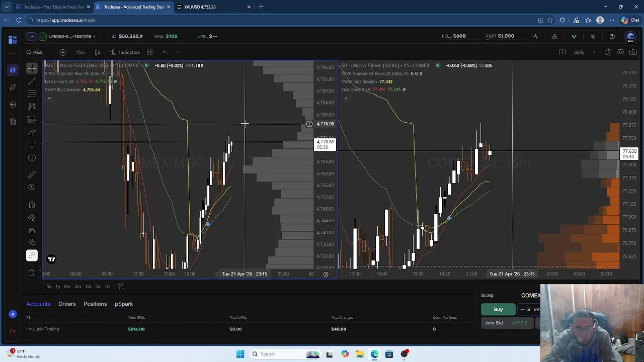
Task: Open the long position forecasting tool
Action: pyautogui.click(x=32, y=119)
